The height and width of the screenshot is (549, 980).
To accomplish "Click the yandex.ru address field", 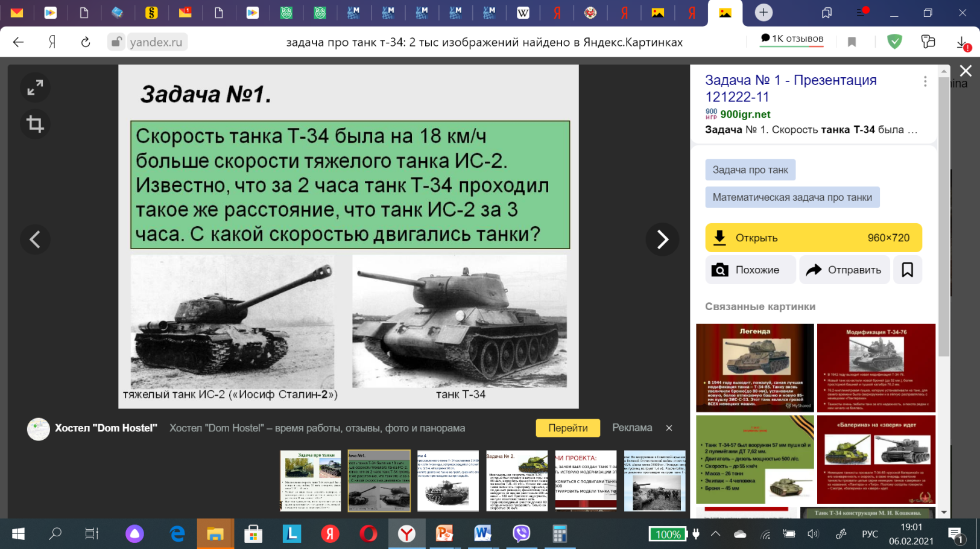I will (156, 42).
